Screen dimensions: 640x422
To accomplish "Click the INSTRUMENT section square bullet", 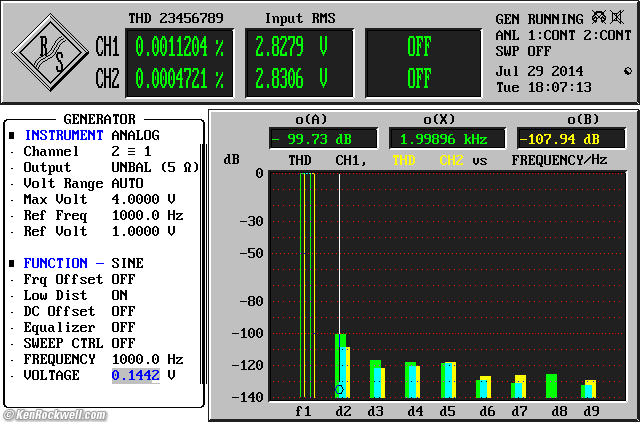I will 12,135.
